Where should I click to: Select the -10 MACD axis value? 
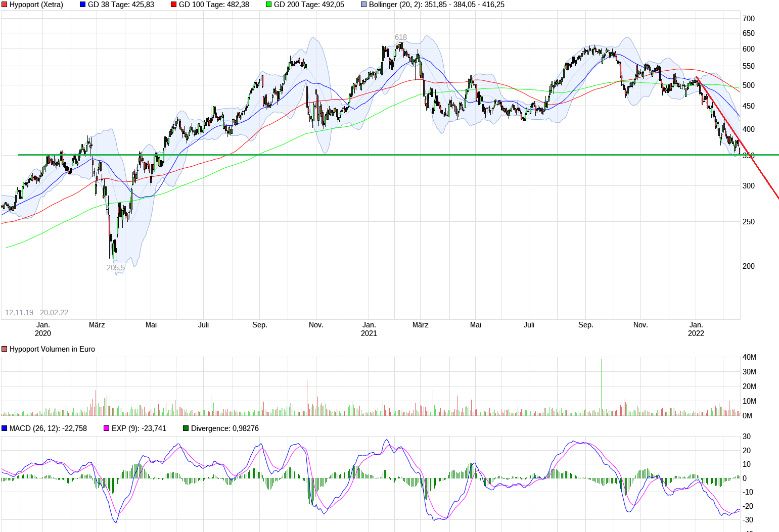(x=748, y=492)
